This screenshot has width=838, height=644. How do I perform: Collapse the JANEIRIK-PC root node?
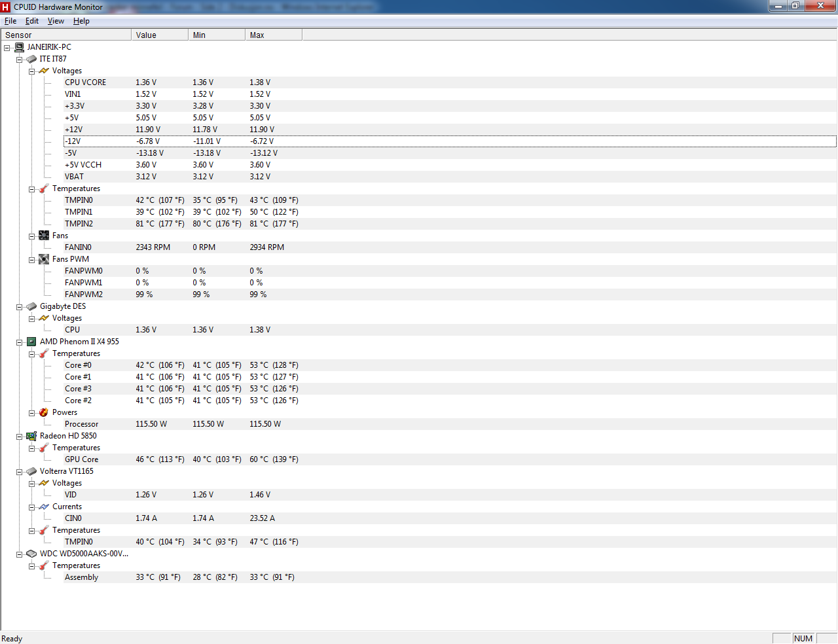[7, 48]
